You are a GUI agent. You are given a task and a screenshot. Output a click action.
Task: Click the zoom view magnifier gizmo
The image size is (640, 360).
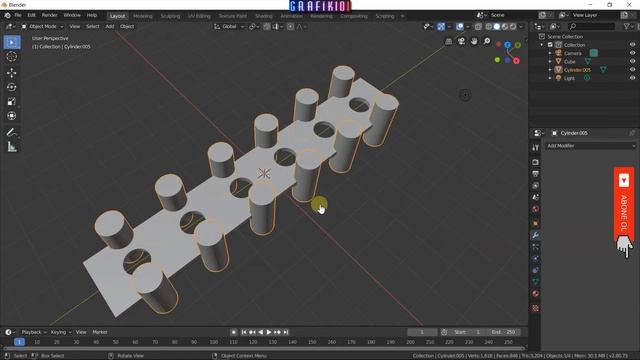pos(487,41)
